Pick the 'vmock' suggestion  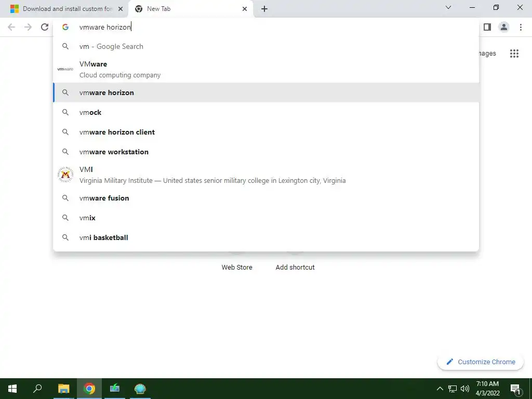[266, 112]
